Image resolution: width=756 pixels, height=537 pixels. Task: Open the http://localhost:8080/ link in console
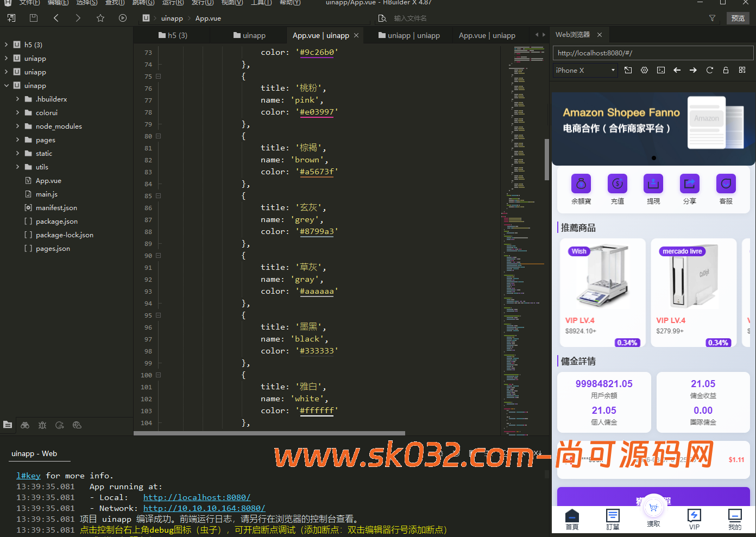tap(197, 497)
